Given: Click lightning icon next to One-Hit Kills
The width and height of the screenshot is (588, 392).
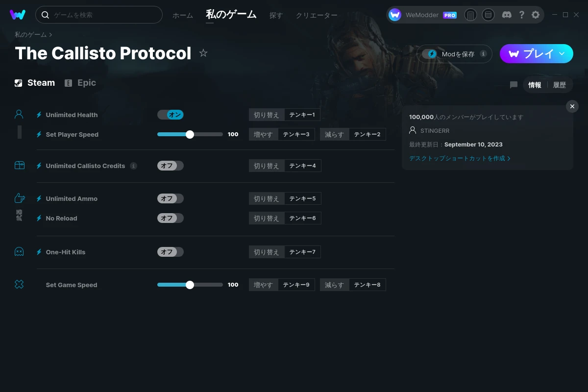Looking at the screenshot, I should tap(39, 252).
